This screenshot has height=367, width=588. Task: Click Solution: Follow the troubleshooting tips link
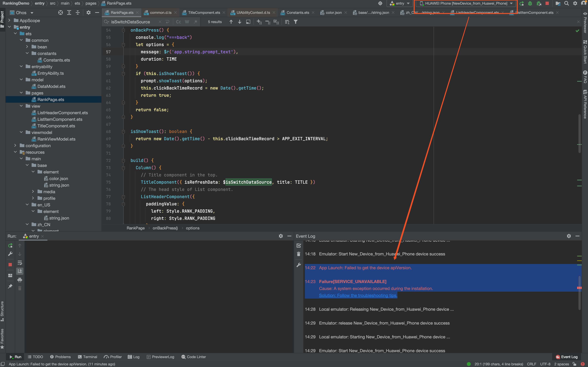tap(358, 295)
